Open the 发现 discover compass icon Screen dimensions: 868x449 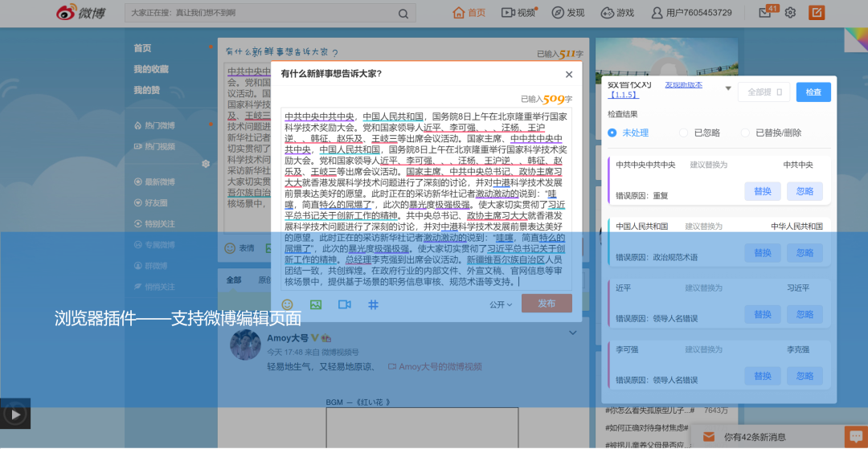coord(558,13)
